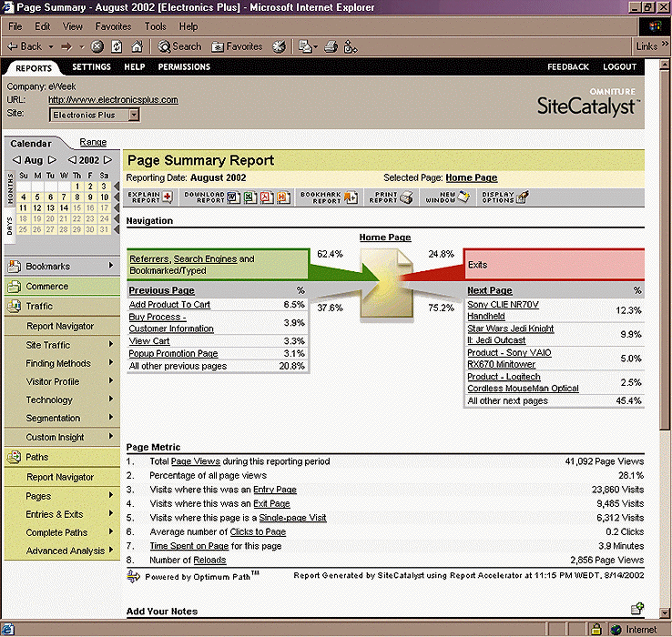Click the Feedback link
This screenshot has width=672, height=637.
point(568,66)
